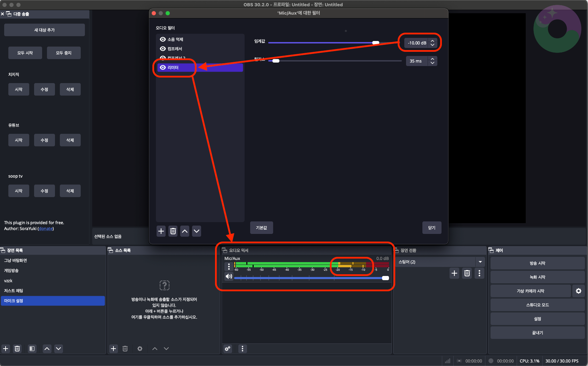This screenshot has width=588, height=366.
Task: Delete selected filter with trash icon
Action: [173, 231]
